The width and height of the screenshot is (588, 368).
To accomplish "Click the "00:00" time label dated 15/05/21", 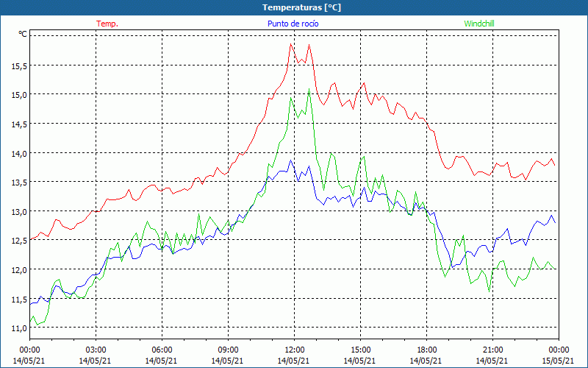I will pos(559,350).
